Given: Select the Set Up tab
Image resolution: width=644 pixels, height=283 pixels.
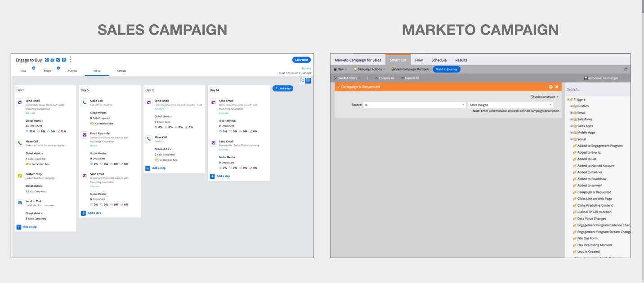Looking at the screenshot, I should tap(97, 71).
